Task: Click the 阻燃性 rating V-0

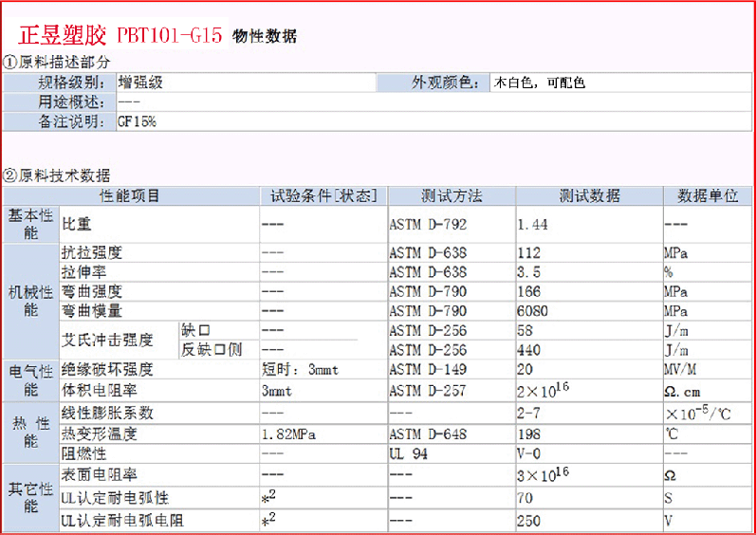Action: (x=528, y=453)
